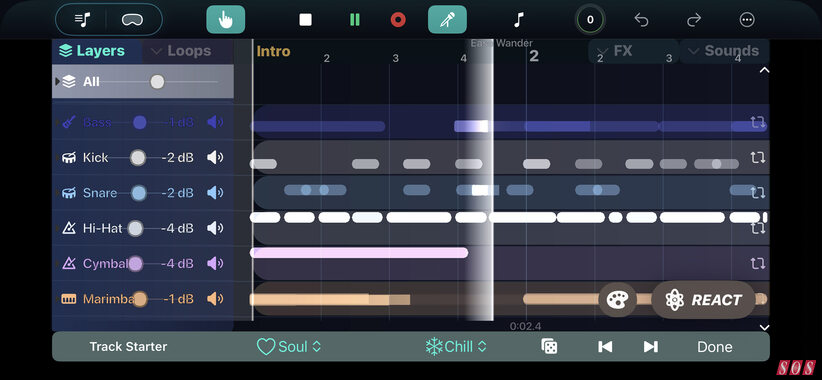Mute the Bass layer speaker
The image size is (822, 380).
[215, 122]
